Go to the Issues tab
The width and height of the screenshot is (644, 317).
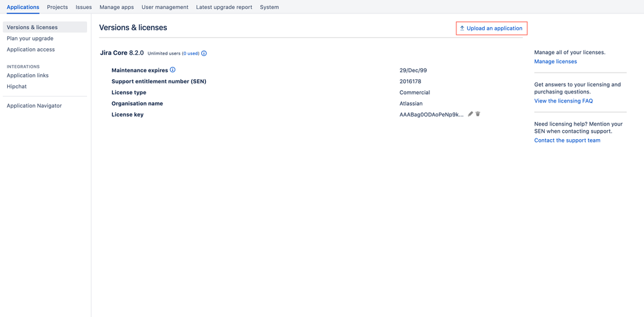click(x=84, y=7)
